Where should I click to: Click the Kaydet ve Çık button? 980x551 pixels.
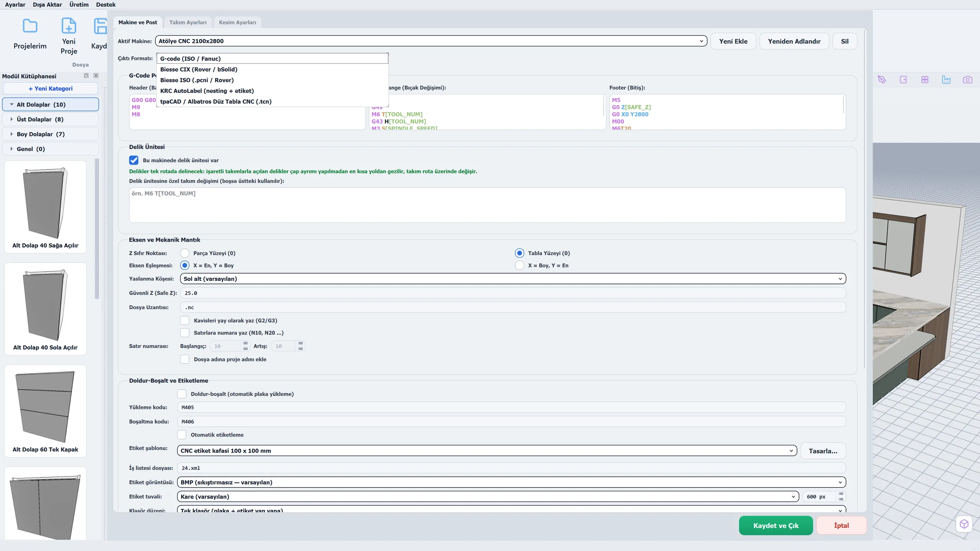click(776, 525)
